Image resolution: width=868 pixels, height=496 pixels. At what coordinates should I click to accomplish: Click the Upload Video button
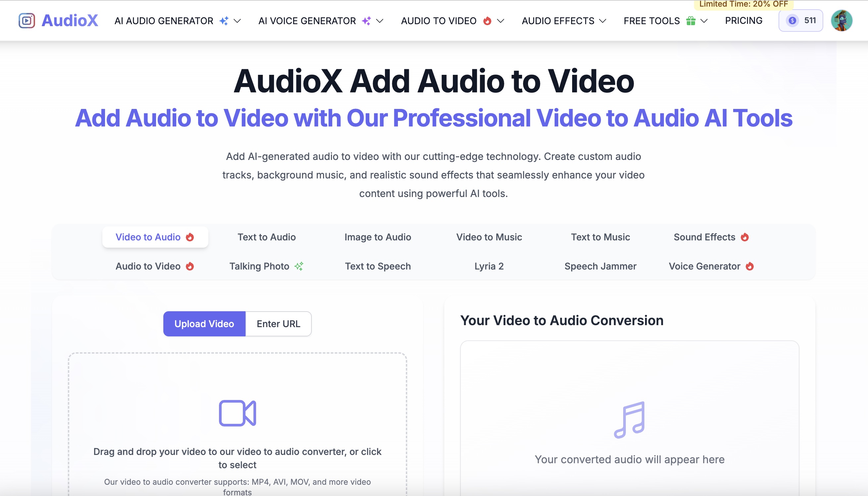(204, 323)
